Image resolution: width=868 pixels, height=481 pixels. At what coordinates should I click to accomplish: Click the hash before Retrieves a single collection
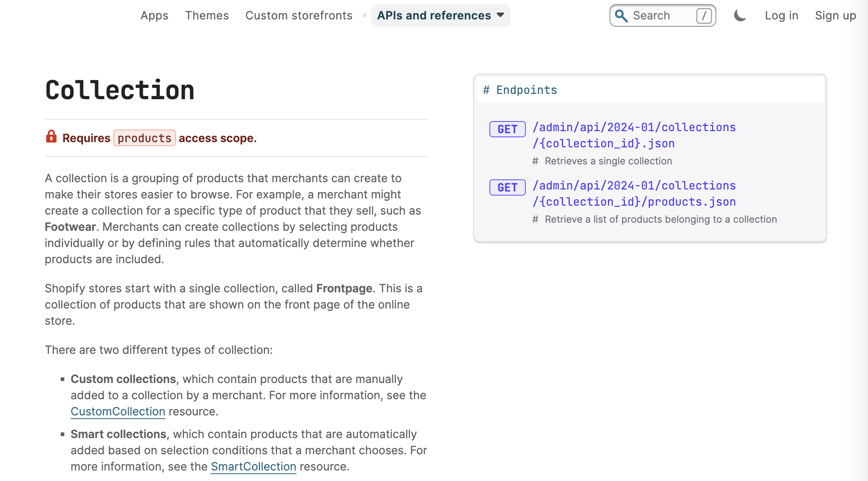coord(535,161)
